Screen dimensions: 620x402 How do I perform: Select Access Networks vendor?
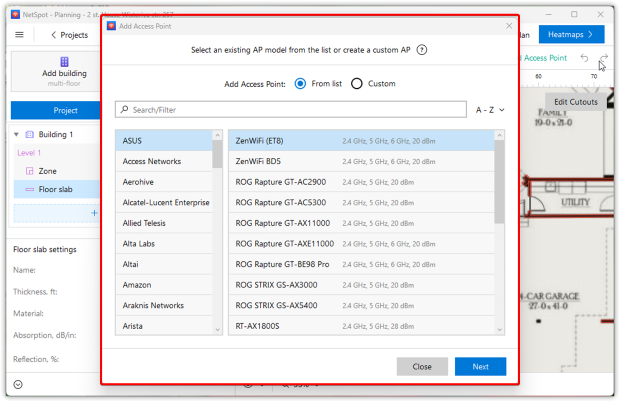point(164,161)
